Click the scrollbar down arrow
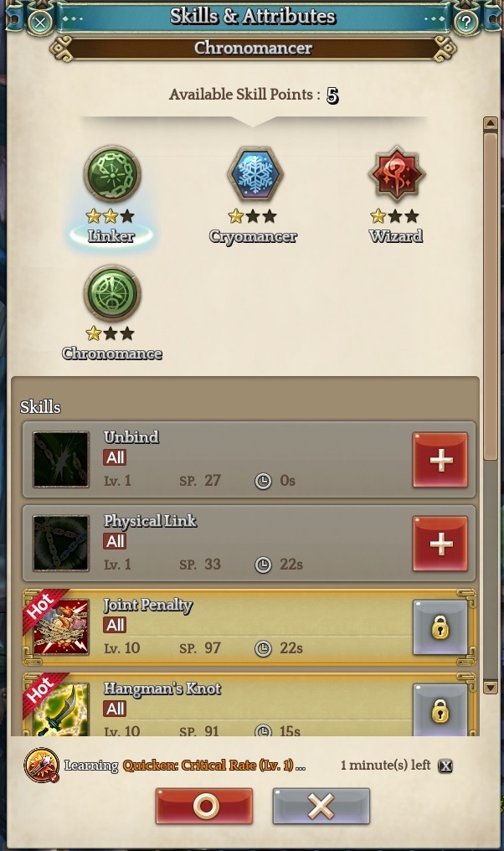The height and width of the screenshot is (851, 504). [x=491, y=687]
